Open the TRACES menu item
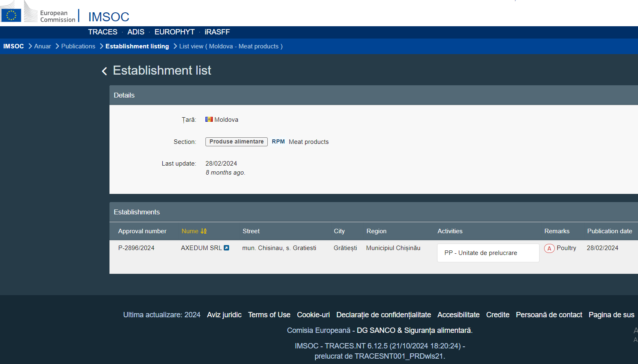Screen dimensions: 638x364 tap(103, 32)
